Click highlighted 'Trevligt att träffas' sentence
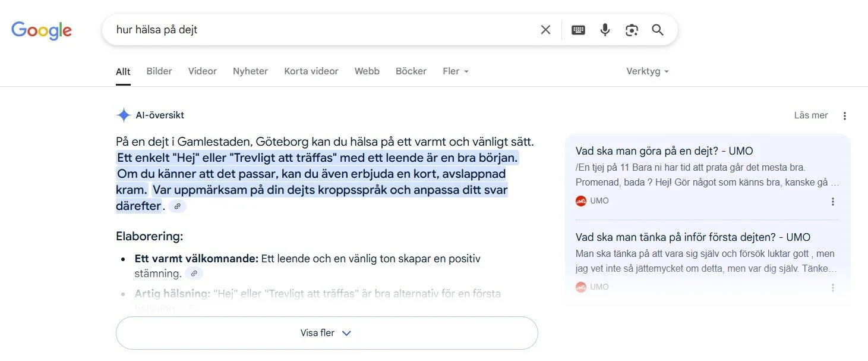The height and width of the screenshot is (361, 868). (318, 159)
